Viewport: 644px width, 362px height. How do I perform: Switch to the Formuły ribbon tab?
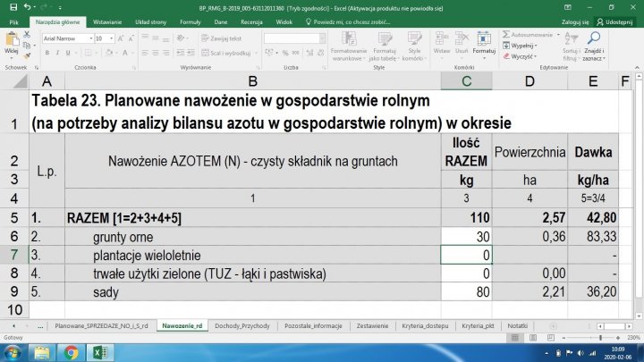[191, 22]
